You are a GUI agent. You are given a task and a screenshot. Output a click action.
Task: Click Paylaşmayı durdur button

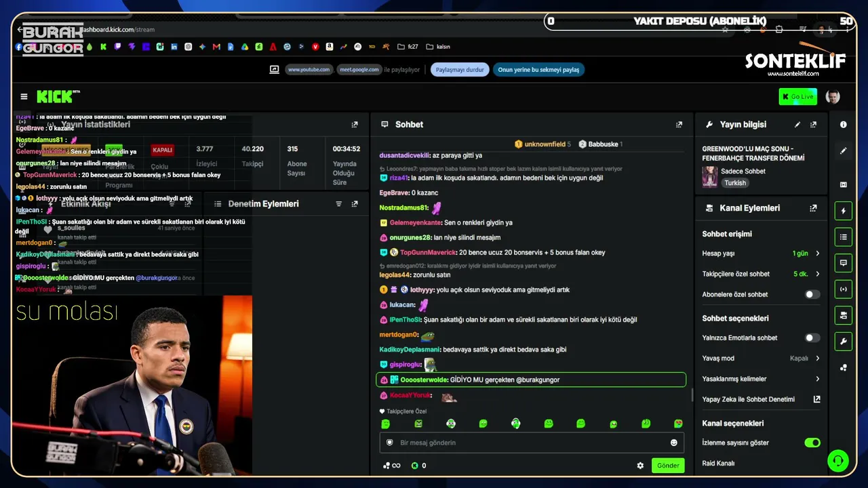click(460, 70)
